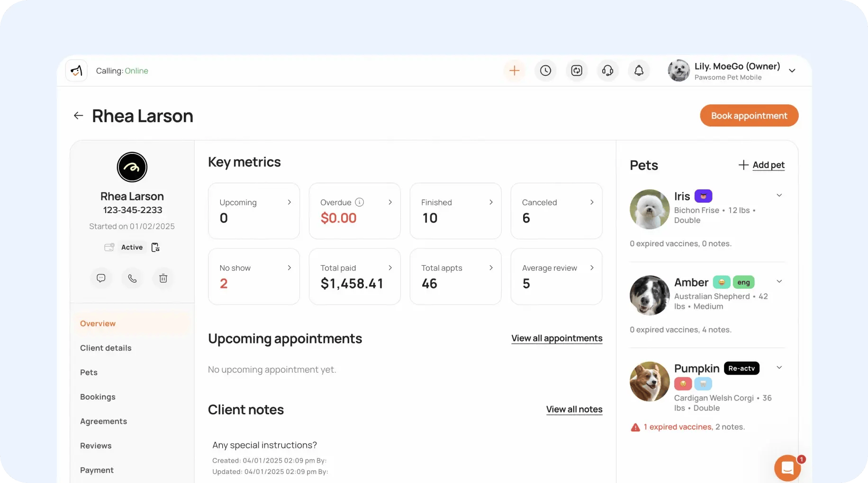Send a message using the chat bubble icon
Screen dimensions: 868x483
click(100, 278)
